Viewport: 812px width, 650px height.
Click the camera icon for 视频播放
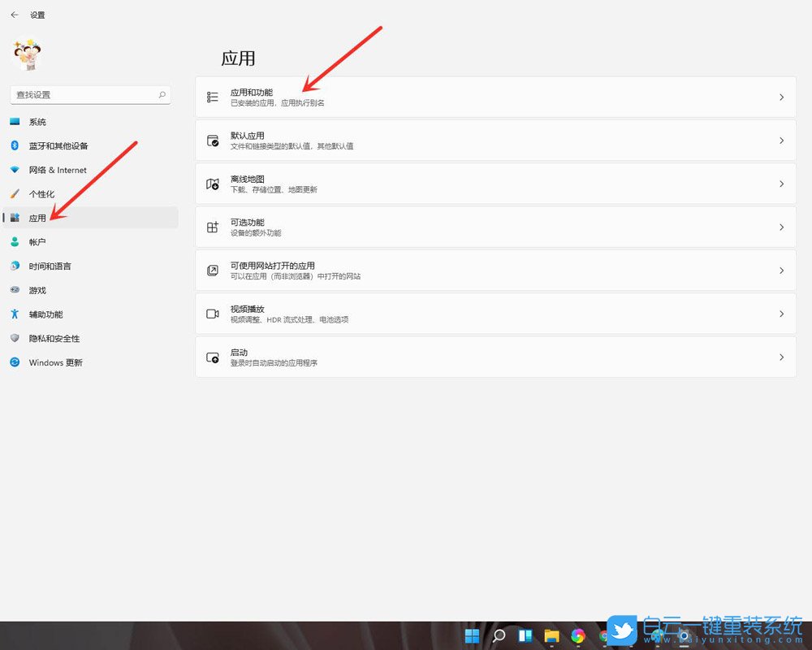pos(213,314)
